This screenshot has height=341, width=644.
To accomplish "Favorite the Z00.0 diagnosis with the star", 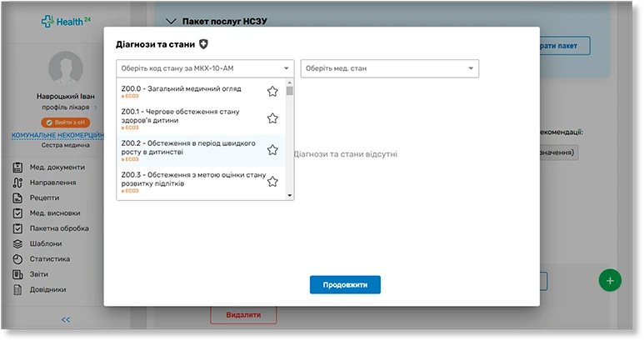I will [x=272, y=92].
